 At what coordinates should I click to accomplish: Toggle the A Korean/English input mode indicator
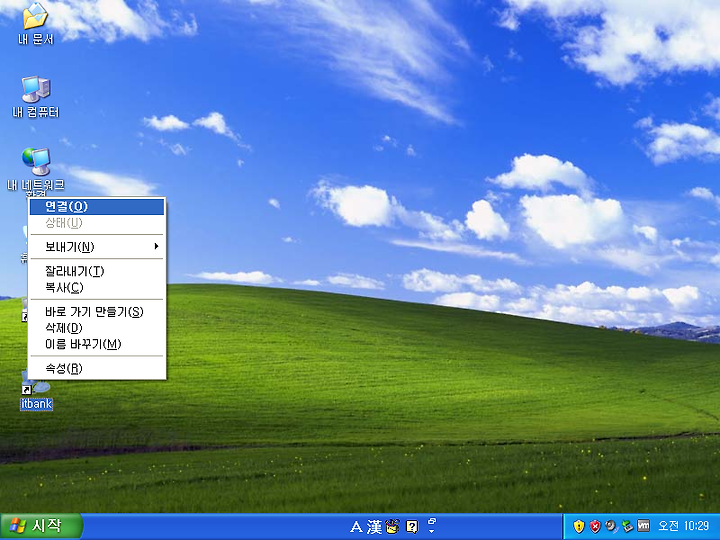pyautogui.click(x=356, y=527)
